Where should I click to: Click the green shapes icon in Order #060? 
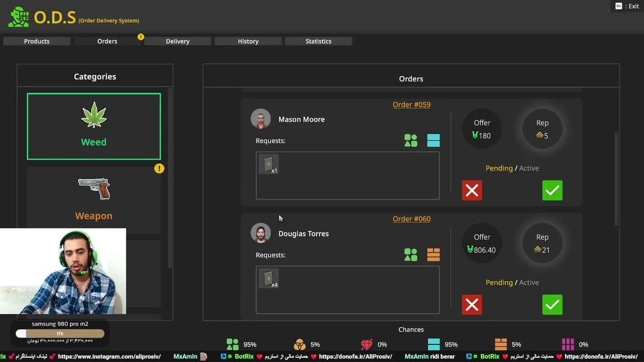coord(411,254)
